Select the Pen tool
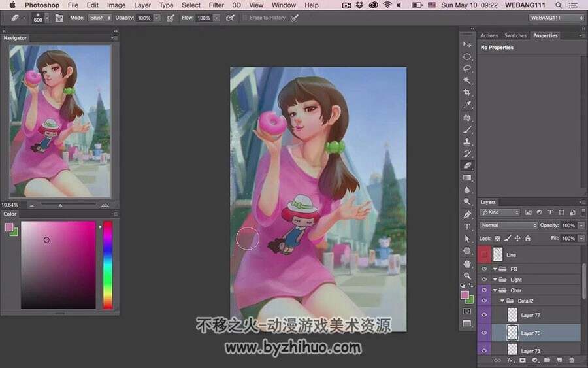Image resolution: width=588 pixels, height=368 pixels. pos(467,214)
